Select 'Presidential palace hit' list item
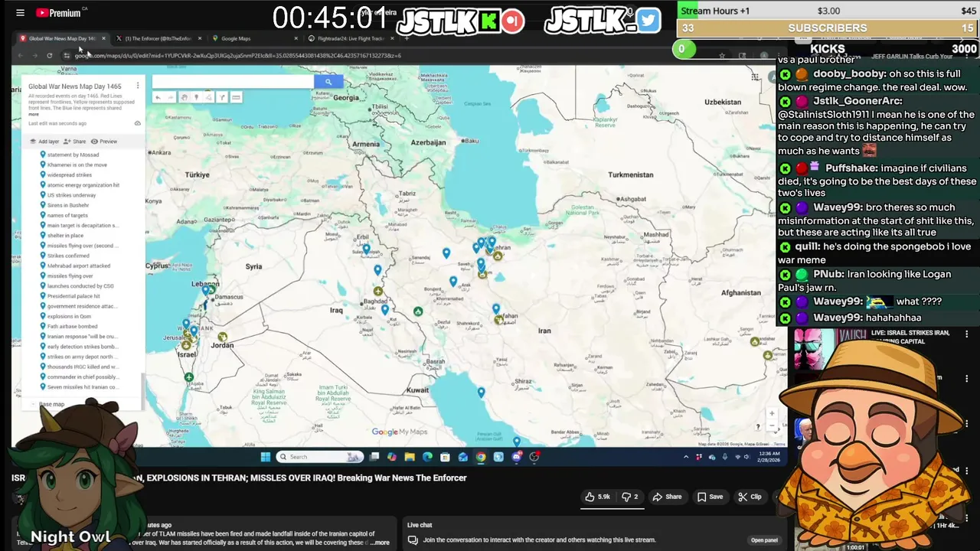The image size is (980, 551). point(73,296)
